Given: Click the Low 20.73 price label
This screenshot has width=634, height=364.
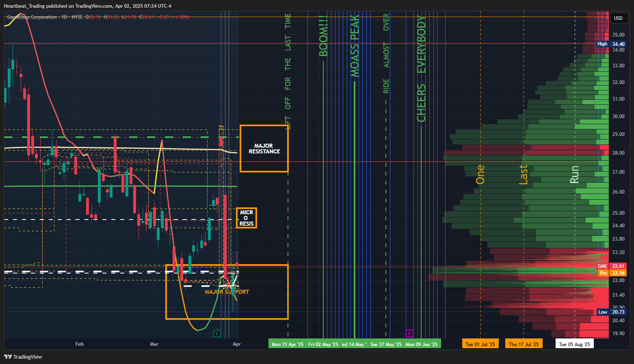Looking at the screenshot, I should 612,312.
